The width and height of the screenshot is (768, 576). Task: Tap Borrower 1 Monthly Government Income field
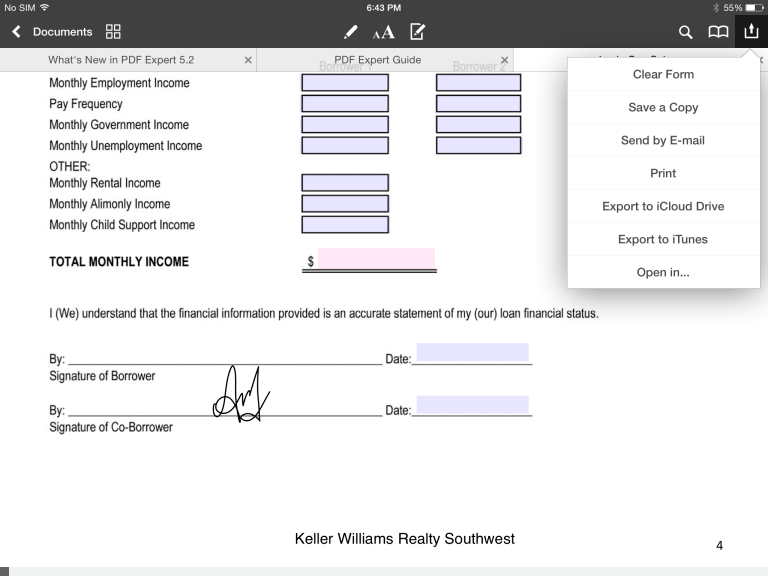[345, 124]
